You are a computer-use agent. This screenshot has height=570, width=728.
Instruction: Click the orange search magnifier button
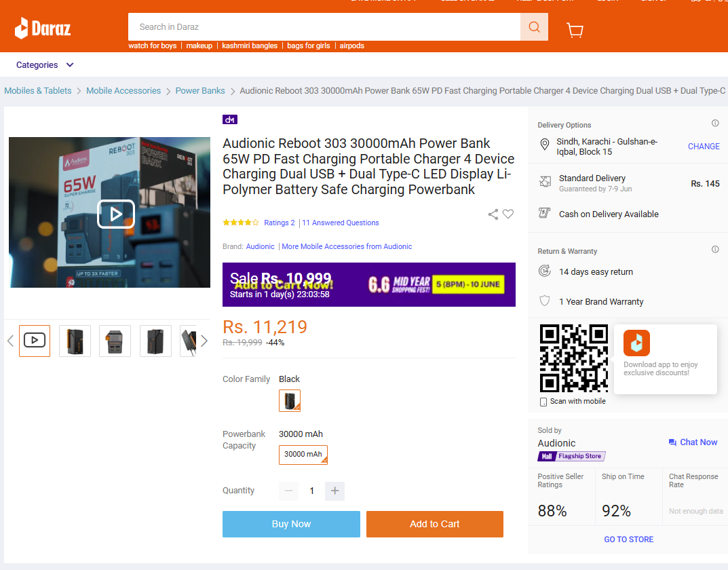(534, 27)
